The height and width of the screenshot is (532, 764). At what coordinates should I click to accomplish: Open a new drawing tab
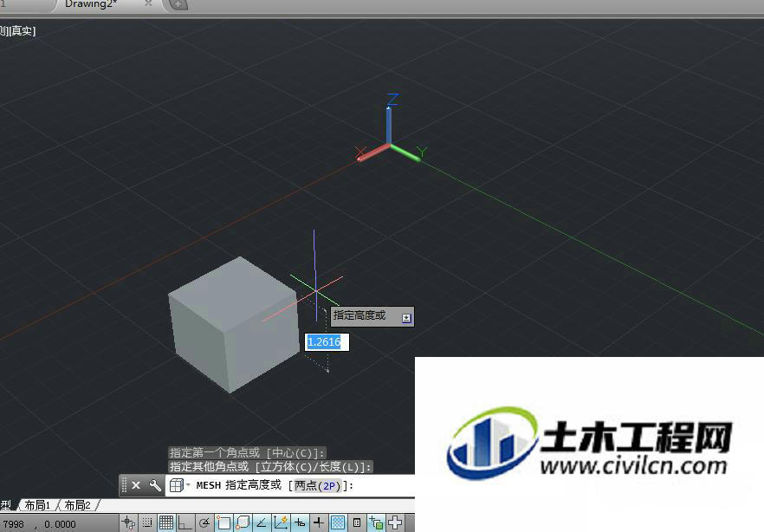pyautogui.click(x=178, y=4)
